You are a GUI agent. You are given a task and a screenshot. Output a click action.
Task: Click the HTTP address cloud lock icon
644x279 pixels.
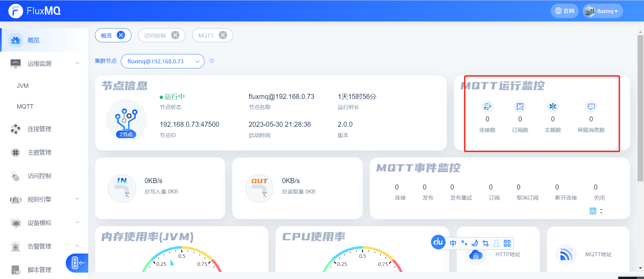pos(476,256)
